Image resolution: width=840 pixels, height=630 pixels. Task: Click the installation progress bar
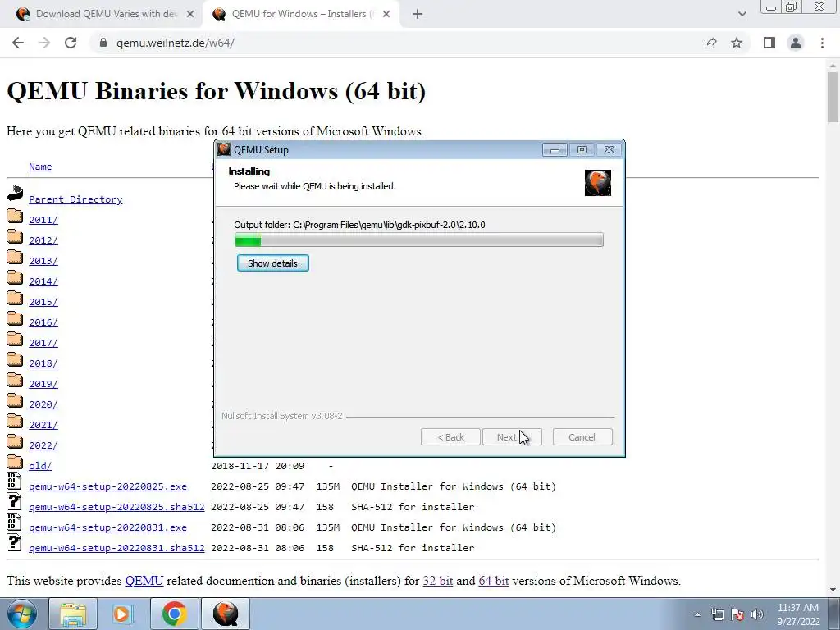(x=419, y=240)
